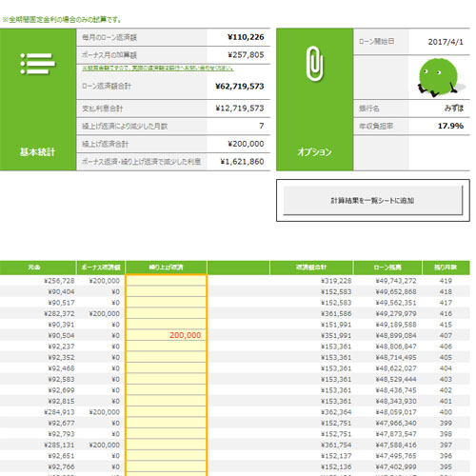Viewport: 476px width, 476px height.
Task: Click the list icon in 基本統計 panel
Action: coord(38,64)
